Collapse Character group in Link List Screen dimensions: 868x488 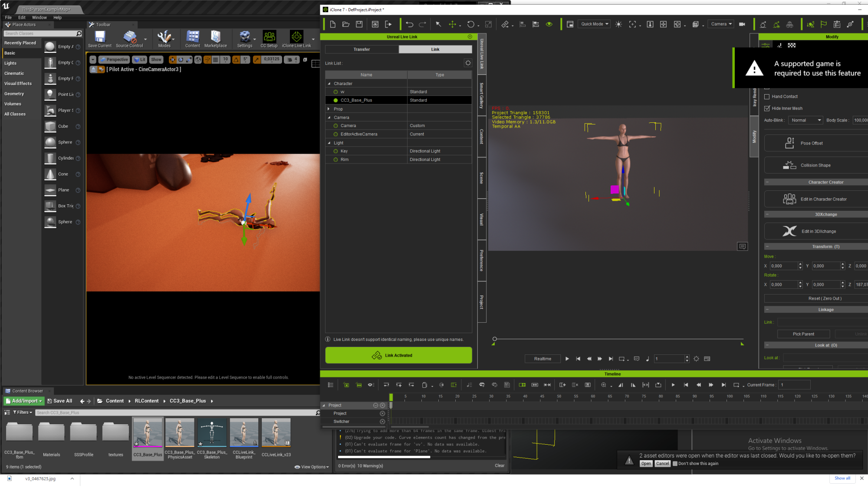(x=329, y=84)
